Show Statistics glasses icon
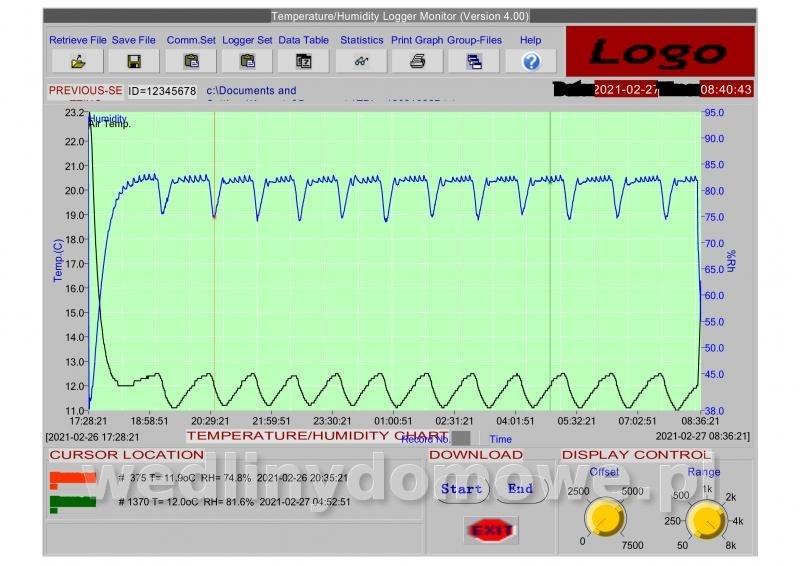Screen dimensions: 800x566 click(x=361, y=62)
